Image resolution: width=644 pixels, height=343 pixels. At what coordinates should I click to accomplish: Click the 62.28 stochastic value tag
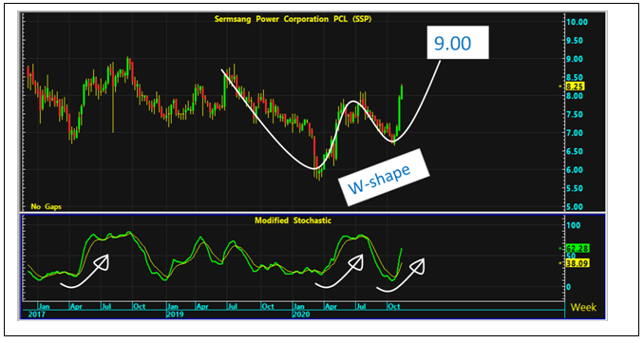pos(578,249)
